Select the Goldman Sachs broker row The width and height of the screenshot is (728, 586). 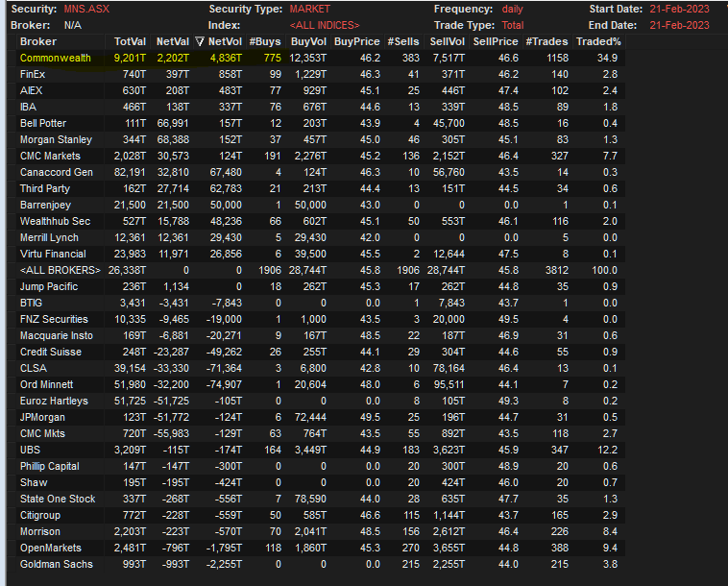click(321, 564)
